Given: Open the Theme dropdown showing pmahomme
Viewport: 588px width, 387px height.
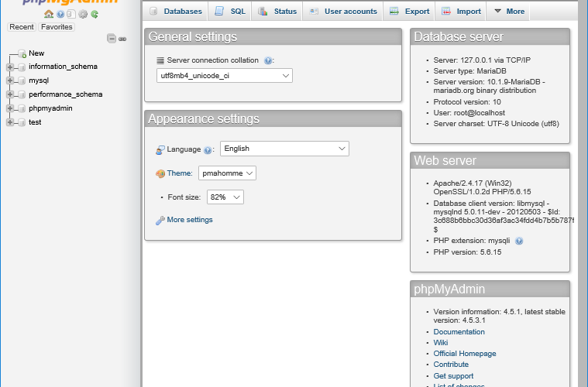Looking at the screenshot, I should 227,173.
